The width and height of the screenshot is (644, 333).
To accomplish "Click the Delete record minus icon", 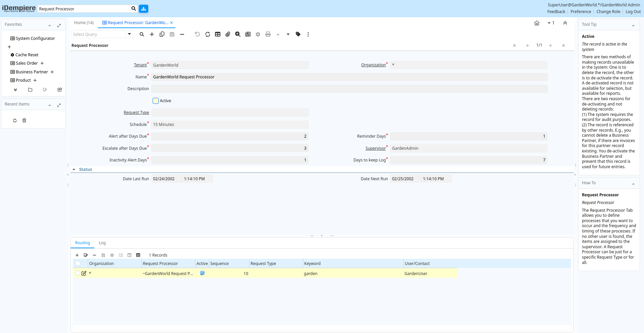I will [182, 34].
